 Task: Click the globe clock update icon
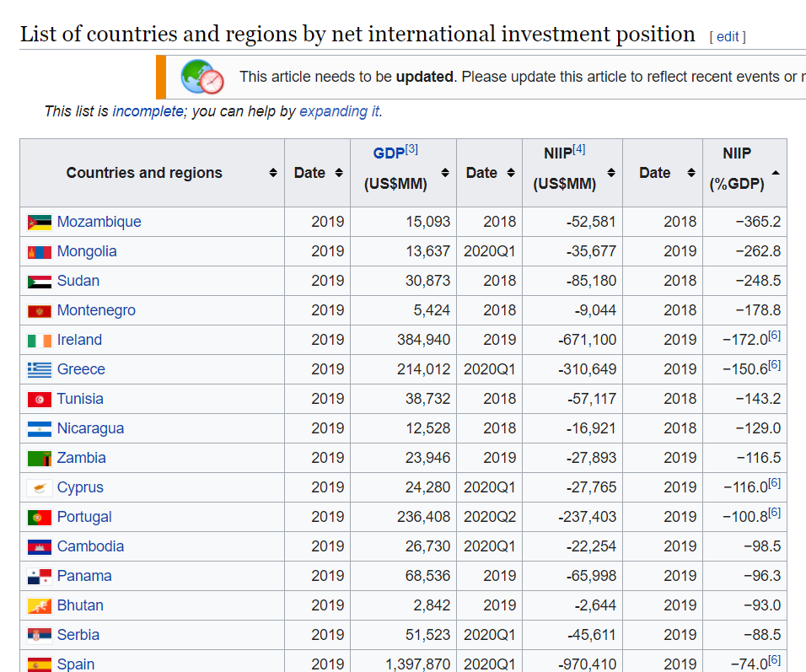click(202, 78)
